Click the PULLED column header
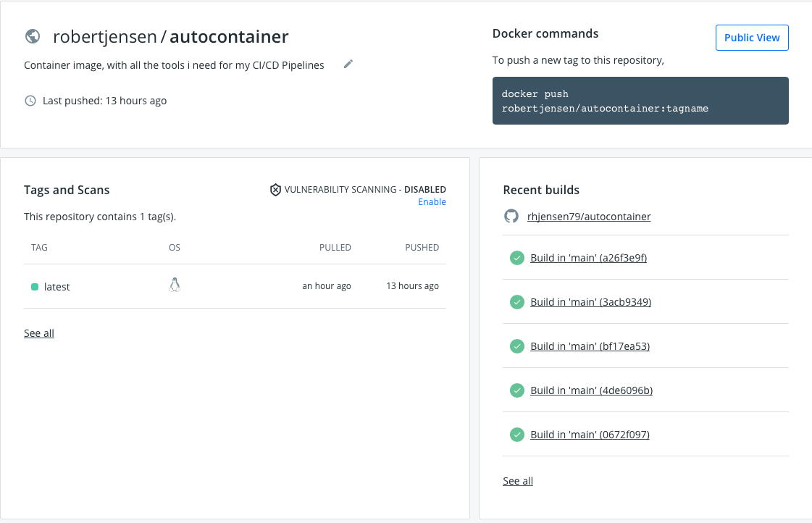Image resolution: width=812 pixels, height=523 pixels. click(x=335, y=248)
